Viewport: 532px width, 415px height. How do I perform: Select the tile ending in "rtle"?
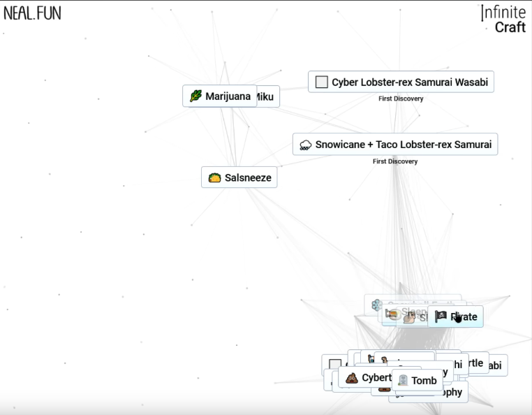478,363
